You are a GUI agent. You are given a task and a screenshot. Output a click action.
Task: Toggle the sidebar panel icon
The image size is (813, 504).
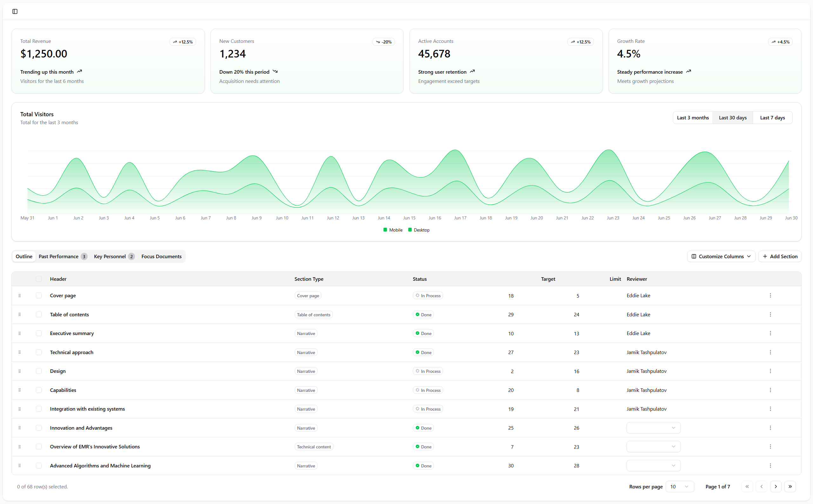[15, 11]
